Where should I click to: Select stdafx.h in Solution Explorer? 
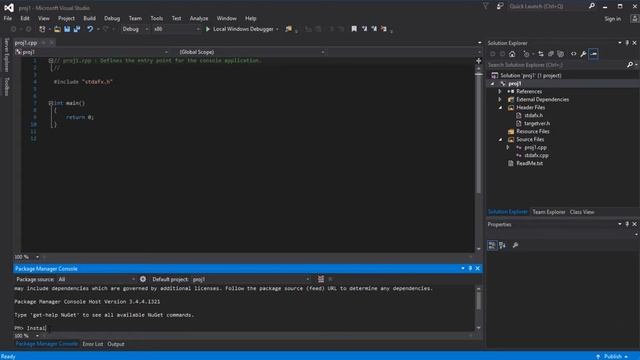[x=533, y=116]
